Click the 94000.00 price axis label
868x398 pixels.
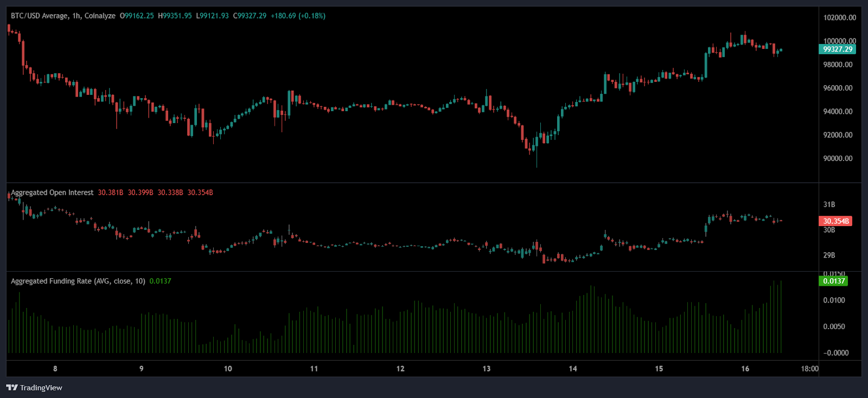tap(838, 112)
